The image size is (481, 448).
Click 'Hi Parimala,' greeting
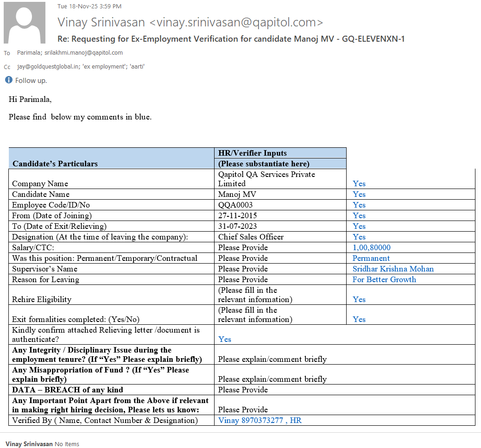[30, 99]
